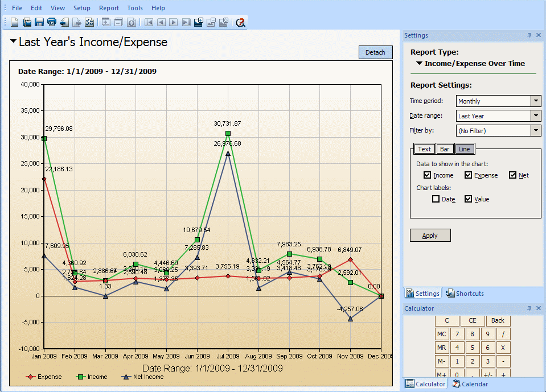
Task: Open the Time period dropdown
Action: point(535,101)
